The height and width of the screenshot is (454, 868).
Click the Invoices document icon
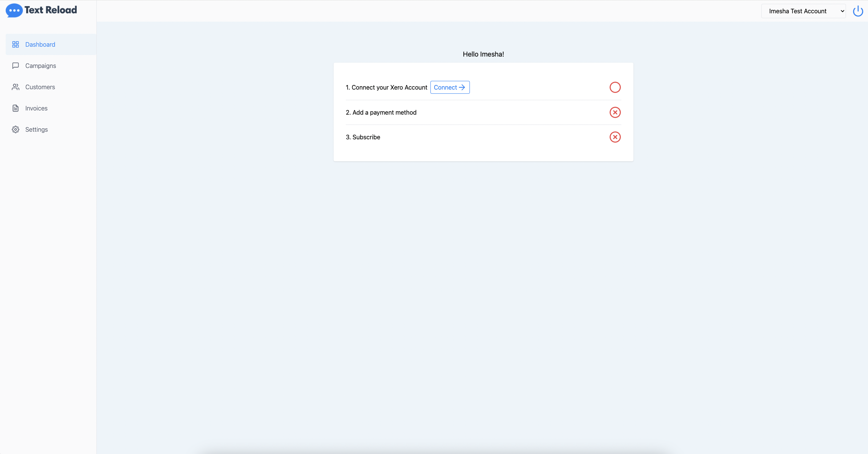click(x=16, y=108)
